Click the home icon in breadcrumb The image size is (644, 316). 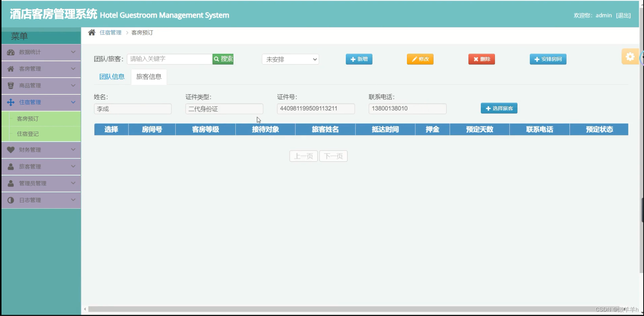(x=92, y=32)
